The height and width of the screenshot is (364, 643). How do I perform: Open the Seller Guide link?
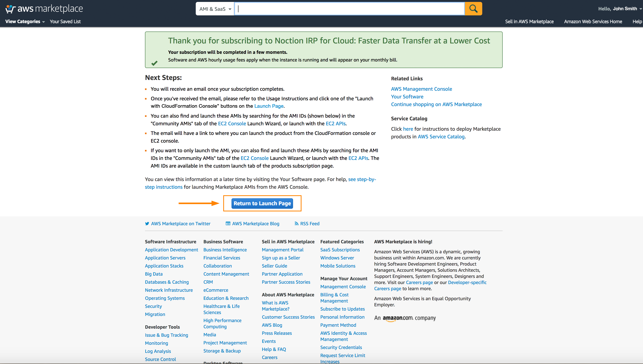[274, 266]
